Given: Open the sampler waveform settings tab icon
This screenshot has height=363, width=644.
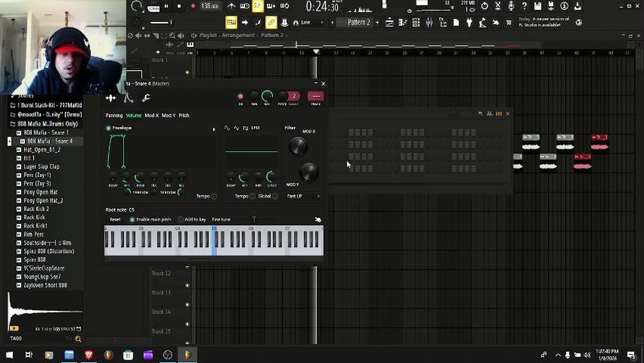Looking at the screenshot, I should (111, 98).
